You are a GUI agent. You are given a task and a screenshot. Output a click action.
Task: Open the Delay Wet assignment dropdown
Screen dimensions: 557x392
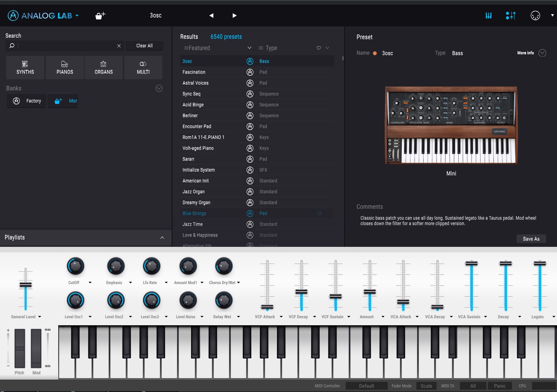click(238, 317)
